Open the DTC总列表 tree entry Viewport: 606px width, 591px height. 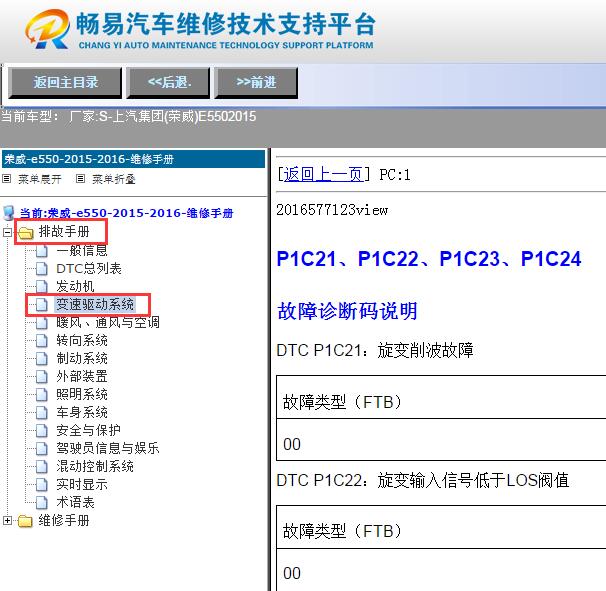point(89,269)
